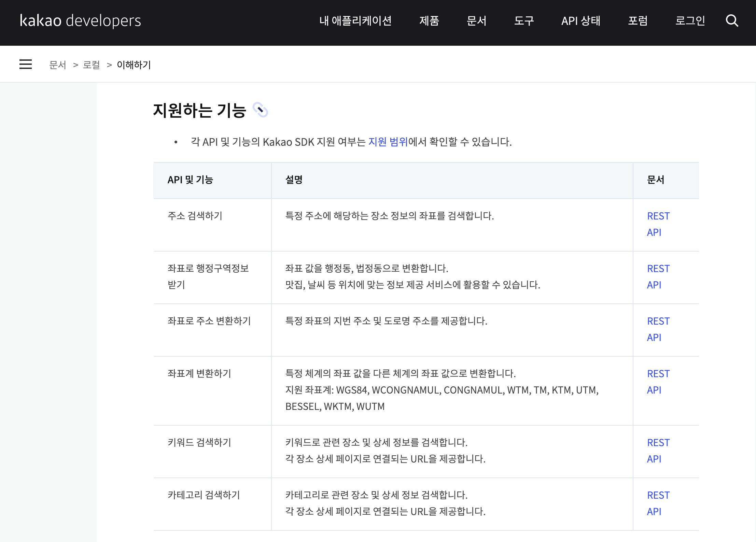This screenshot has width=756, height=542.
Task: Click the anchor link icon beside 지원하는 기능
Action: [x=261, y=110]
